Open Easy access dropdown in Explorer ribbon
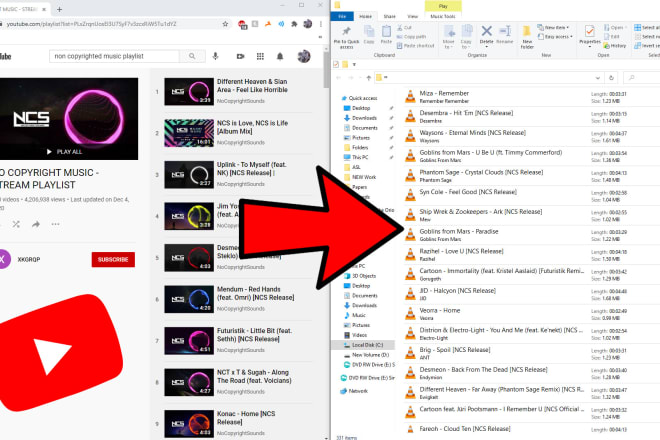The width and height of the screenshot is (660, 440). 555,37
